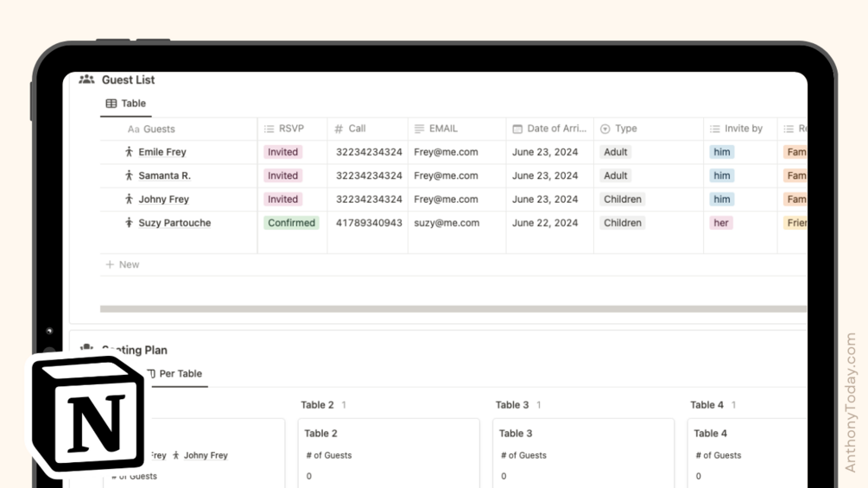Click the Table 2 group header
Image resolution: width=868 pixels, height=488 pixels.
[317, 405]
